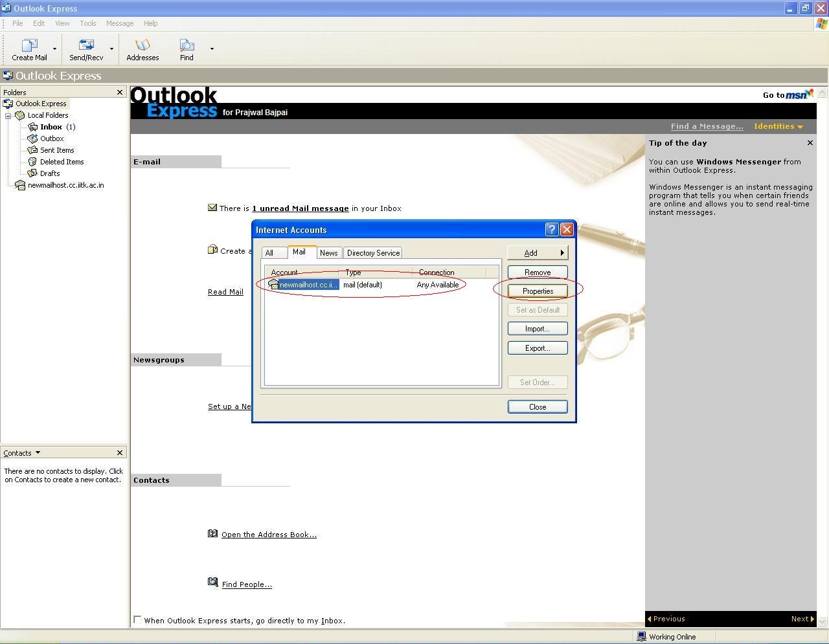Switch to the News tab in Internet Accounts
The height and width of the screenshot is (644, 829).
pyautogui.click(x=328, y=253)
